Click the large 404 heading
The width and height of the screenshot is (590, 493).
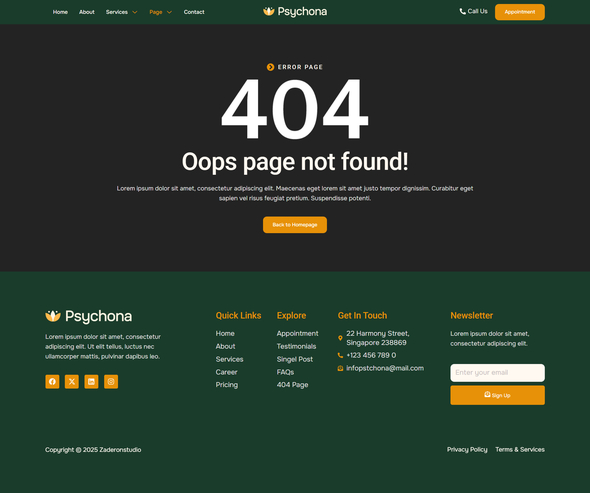coord(295,109)
